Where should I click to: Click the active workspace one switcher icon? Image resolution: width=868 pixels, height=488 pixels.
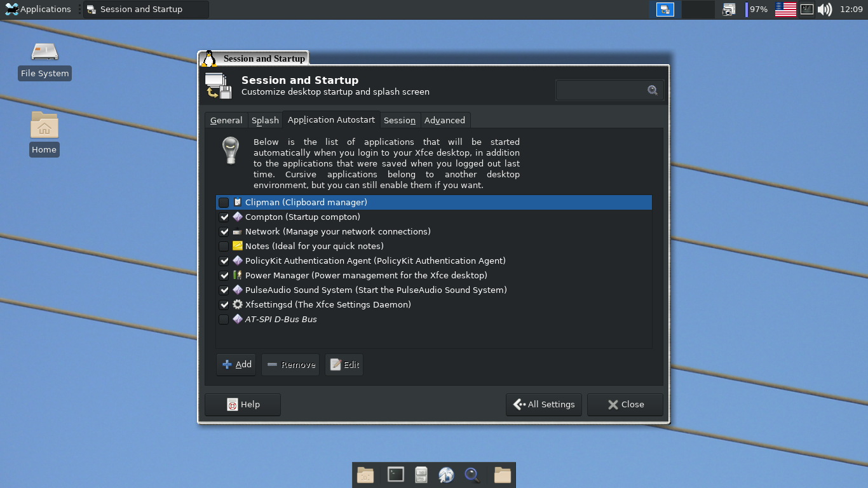point(665,9)
